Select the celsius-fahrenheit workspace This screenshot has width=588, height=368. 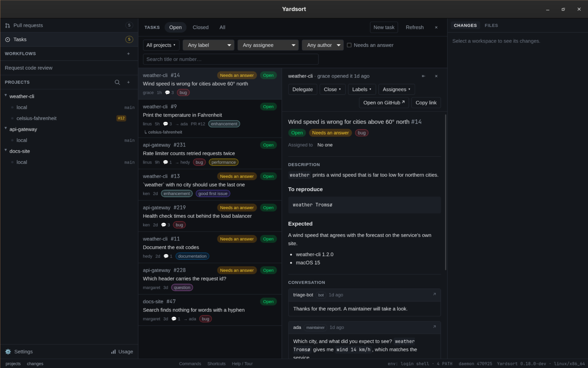point(69,118)
